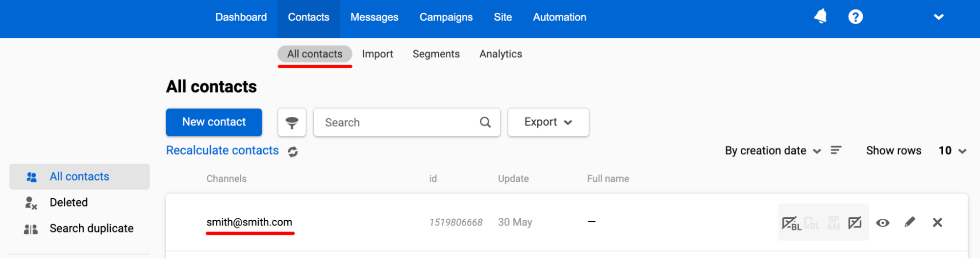Screen dimensions: 980x259
Task: Click the sort order lines icon
Action: click(836, 151)
